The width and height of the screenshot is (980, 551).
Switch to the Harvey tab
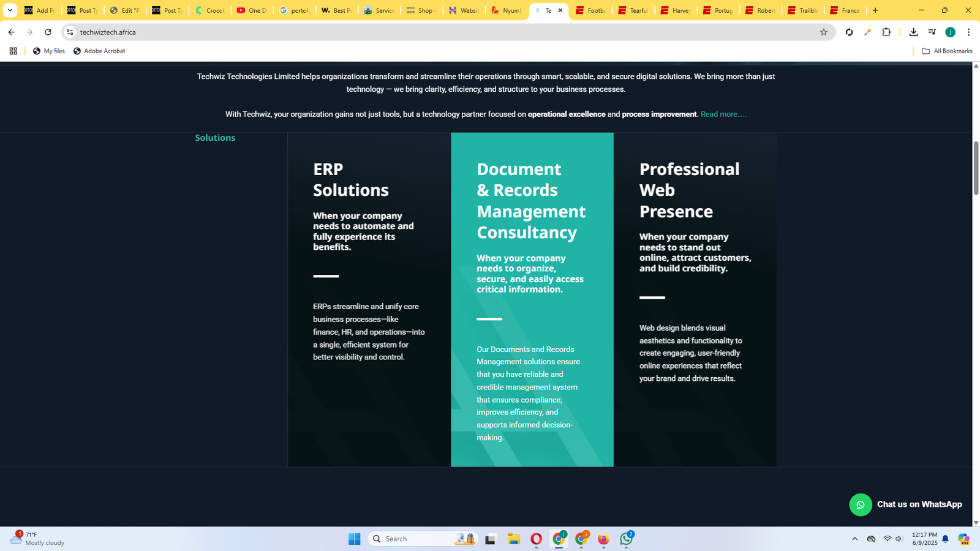676,10
